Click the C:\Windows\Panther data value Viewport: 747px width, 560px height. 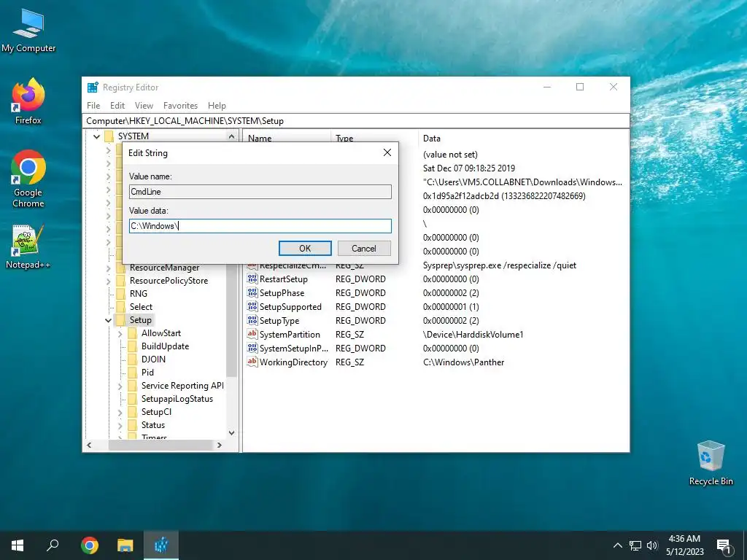[x=463, y=362]
